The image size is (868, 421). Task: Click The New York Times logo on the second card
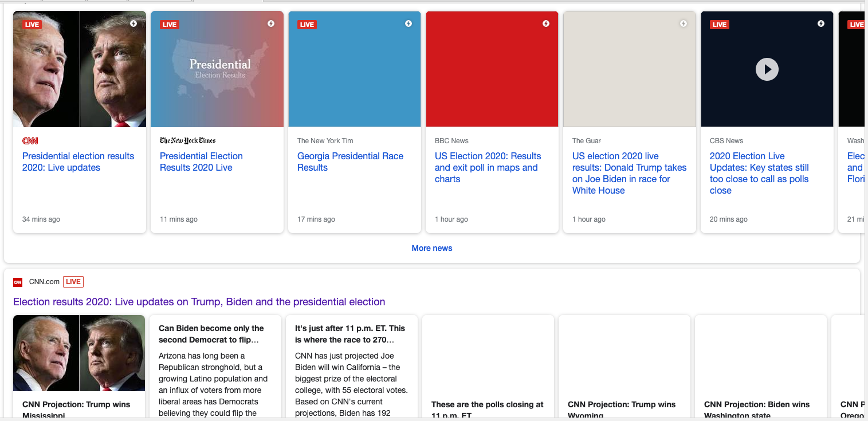pyautogui.click(x=187, y=141)
